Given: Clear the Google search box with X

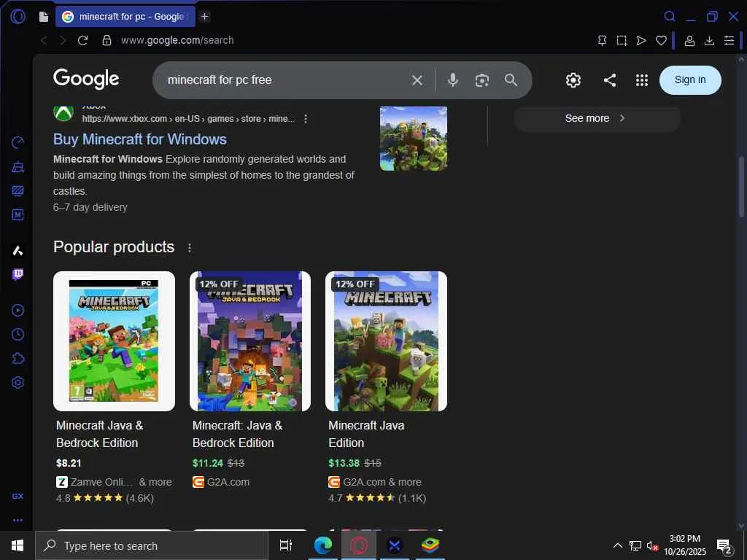Looking at the screenshot, I should [417, 80].
